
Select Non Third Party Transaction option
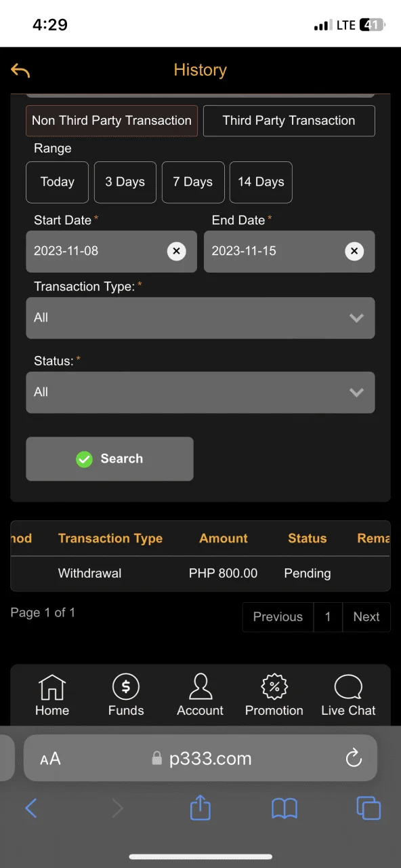pos(112,121)
